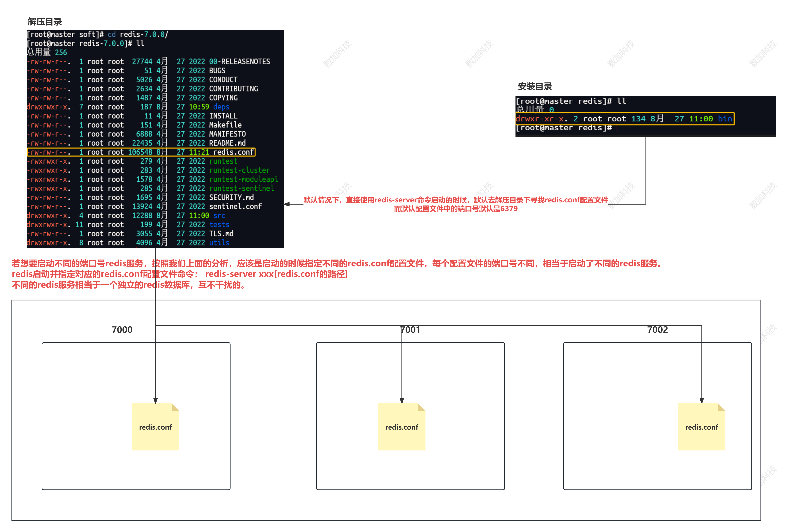
Task: Click redis.conf note icon in 7001 box
Action: click(401, 427)
